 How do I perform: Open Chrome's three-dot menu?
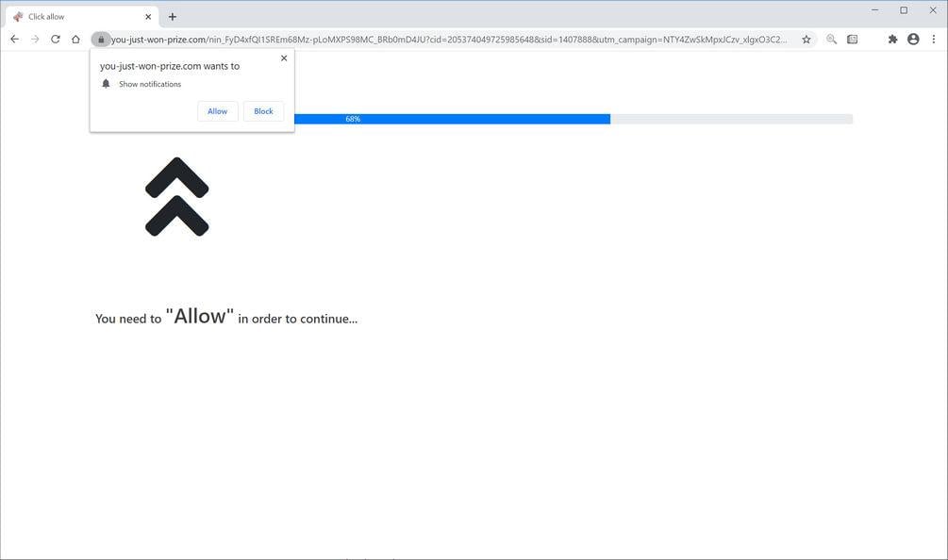(x=934, y=40)
